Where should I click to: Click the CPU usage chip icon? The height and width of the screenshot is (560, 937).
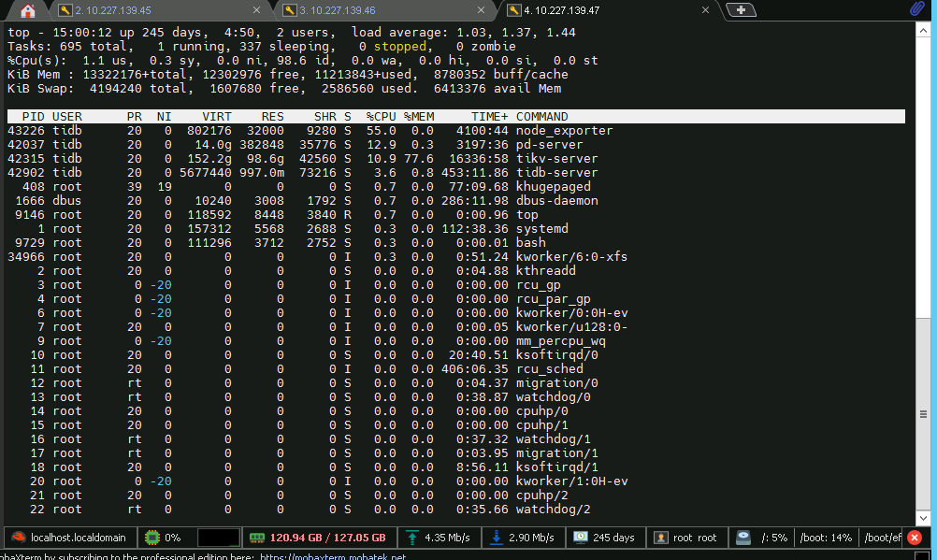(151, 538)
